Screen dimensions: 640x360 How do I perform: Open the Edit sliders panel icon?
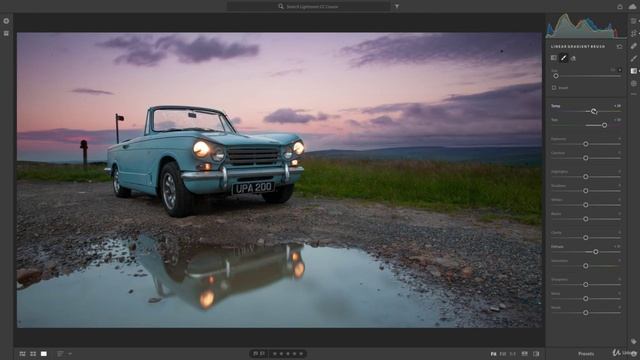(x=633, y=21)
